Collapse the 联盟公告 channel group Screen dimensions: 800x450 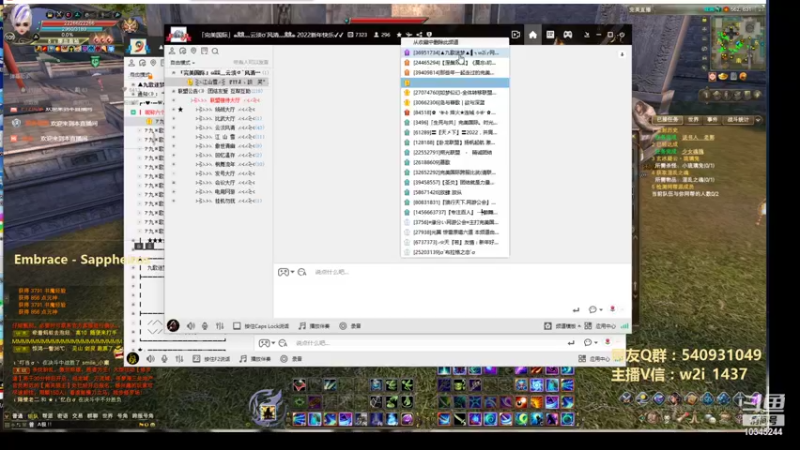point(173,91)
